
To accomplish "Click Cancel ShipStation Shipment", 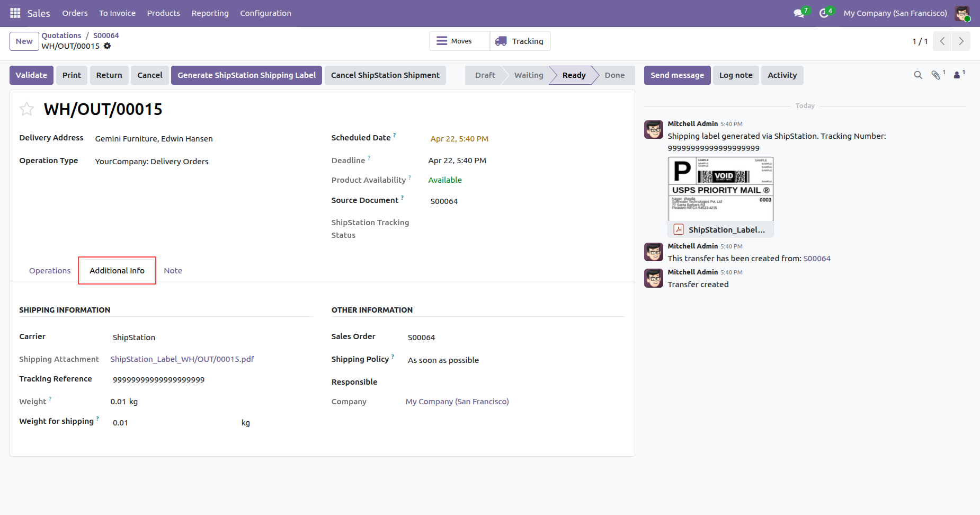I will [385, 75].
